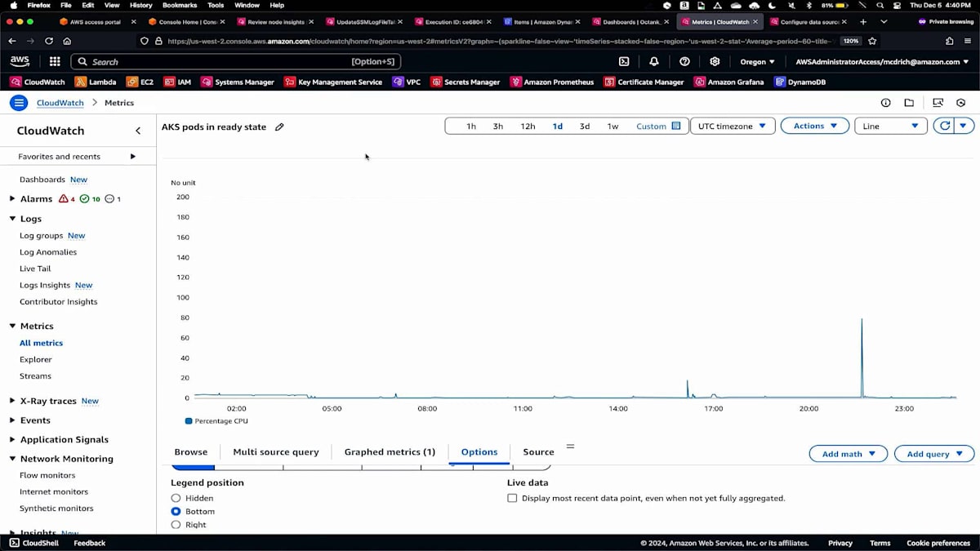Open the Actions dropdown
Viewport: 980px width, 551px height.
coord(814,126)
